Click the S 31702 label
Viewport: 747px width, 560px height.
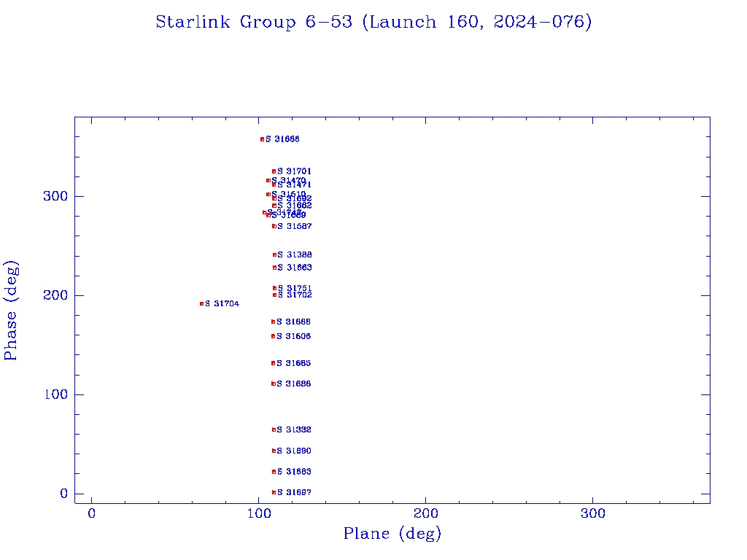click(295, 295)
